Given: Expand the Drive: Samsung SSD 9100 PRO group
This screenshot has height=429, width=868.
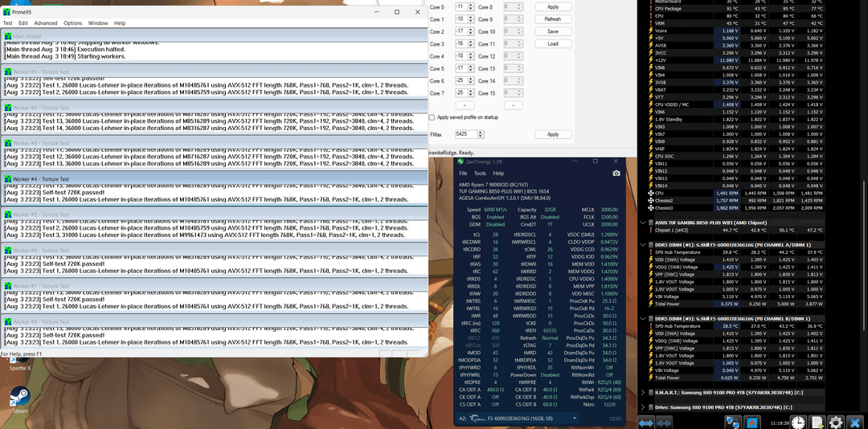Looking at the screenshot, I should [x=642, y=407].
